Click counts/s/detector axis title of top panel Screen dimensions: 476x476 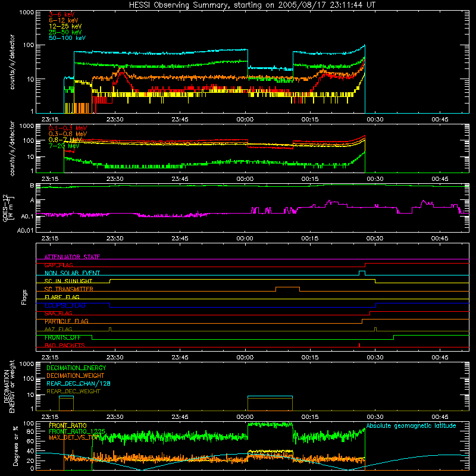(12, 62)
